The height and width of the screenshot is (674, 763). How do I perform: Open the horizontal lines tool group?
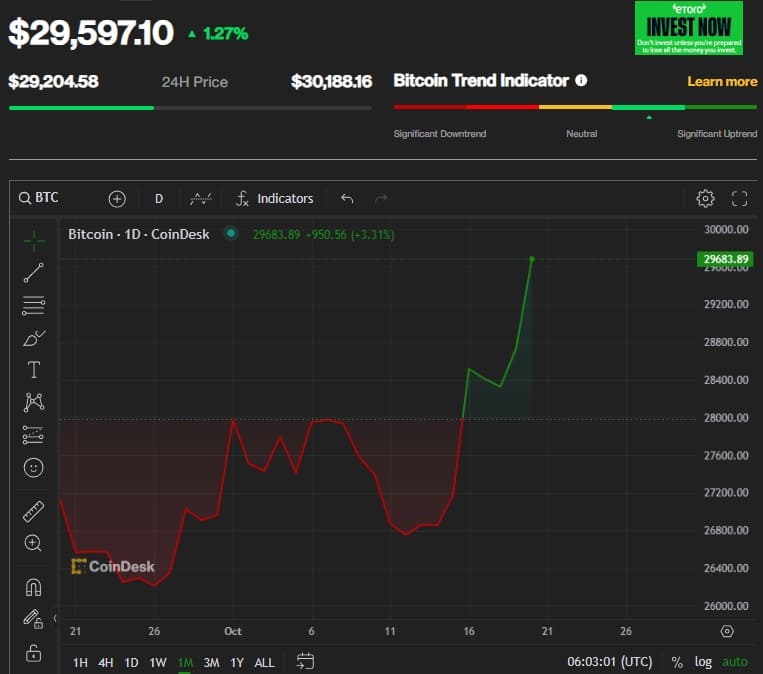[x=34, y=305]
